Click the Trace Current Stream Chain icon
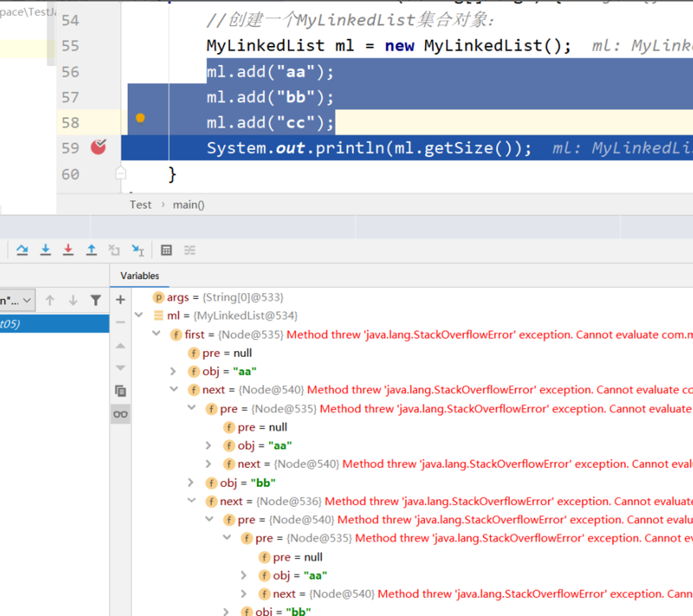 click(190, 250)
